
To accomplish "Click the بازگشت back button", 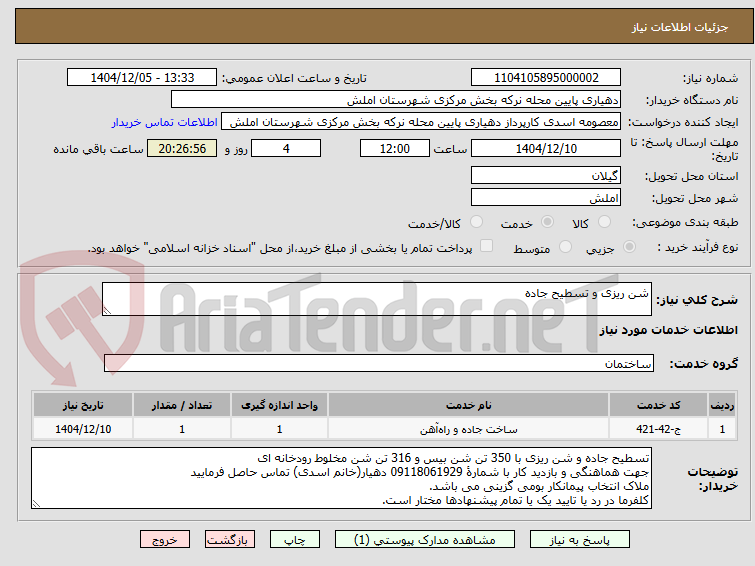I will (x=230, y=540).
